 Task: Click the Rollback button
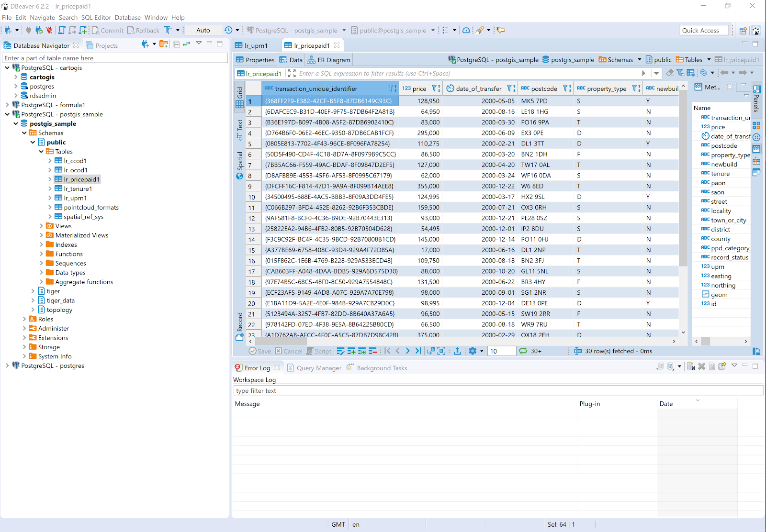pos(143,30)
